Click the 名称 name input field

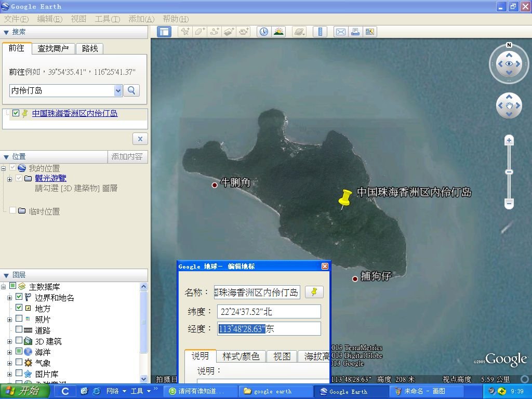coord(257,292)
